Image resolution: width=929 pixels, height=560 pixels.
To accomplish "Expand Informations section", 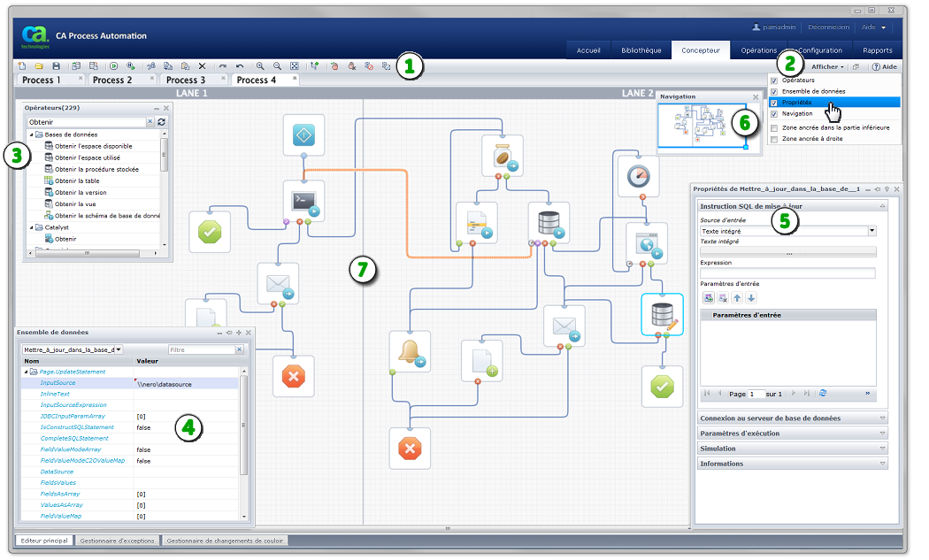I will point(794,464).
